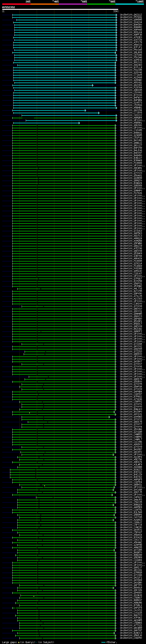The image size is (146, 644).
Task: Click the green 80% identity legend segment
Action: click(101, 4)
